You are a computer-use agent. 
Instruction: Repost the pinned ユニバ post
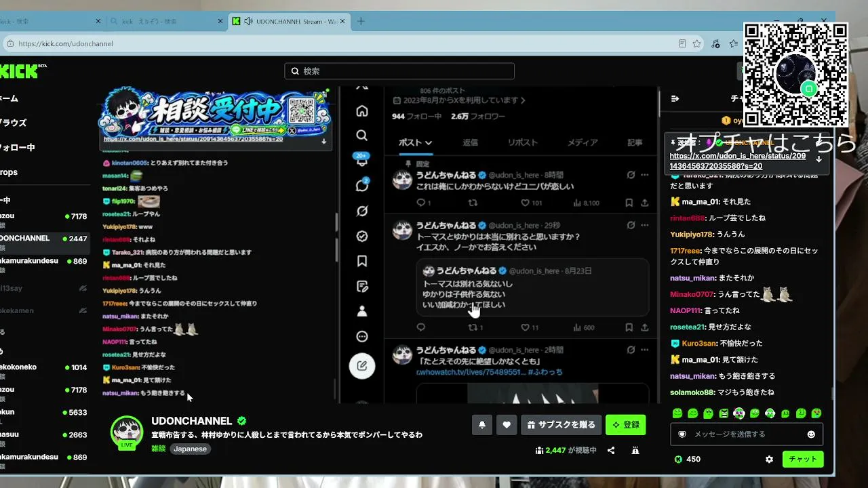[473, 203]
